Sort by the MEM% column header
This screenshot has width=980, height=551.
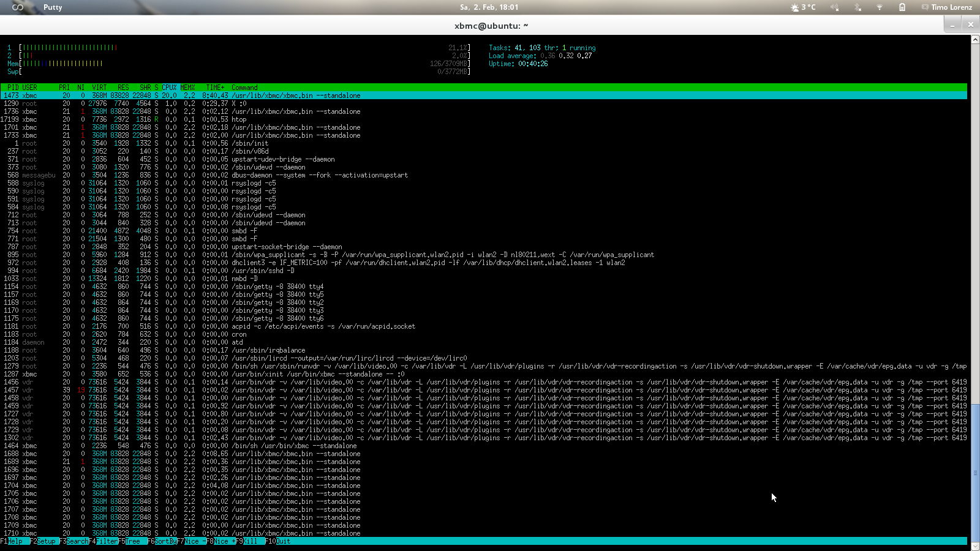pyautogui.click(x=187, y=88)
